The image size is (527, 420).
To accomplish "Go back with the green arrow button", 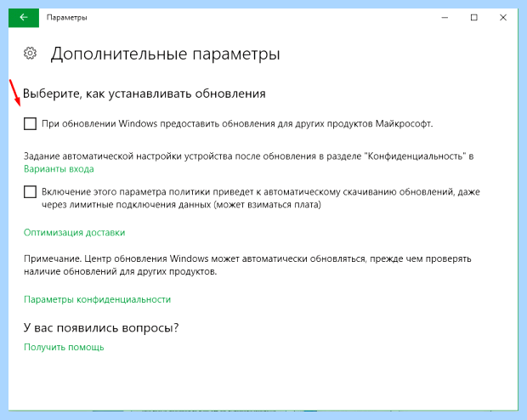I will tap(24, 18).
